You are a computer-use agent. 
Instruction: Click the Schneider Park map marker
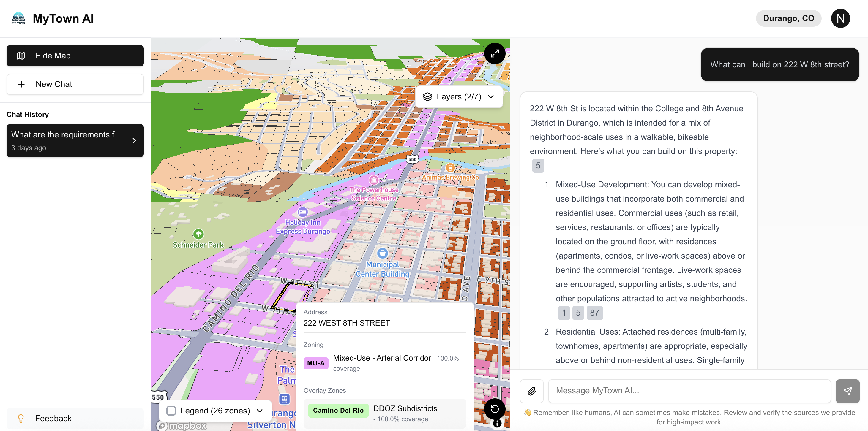(x=198, y=234)
